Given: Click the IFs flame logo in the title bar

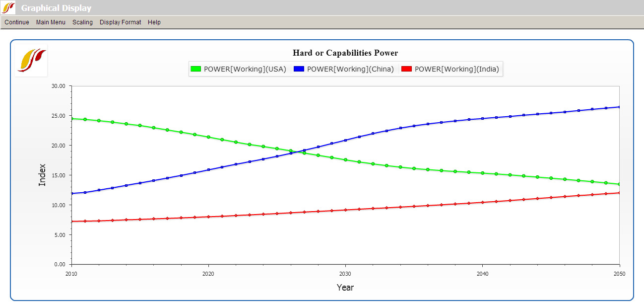Looking at the screenshot, I should point(9,7).
